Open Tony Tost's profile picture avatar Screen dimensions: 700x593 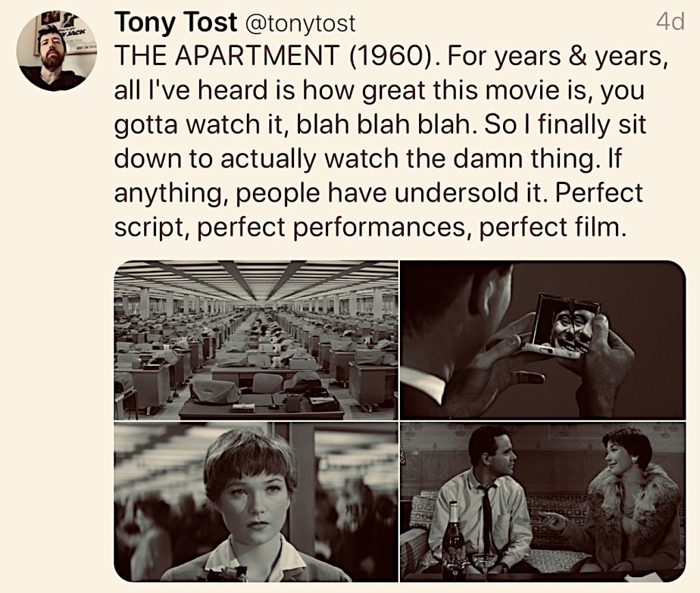point(52,52)
